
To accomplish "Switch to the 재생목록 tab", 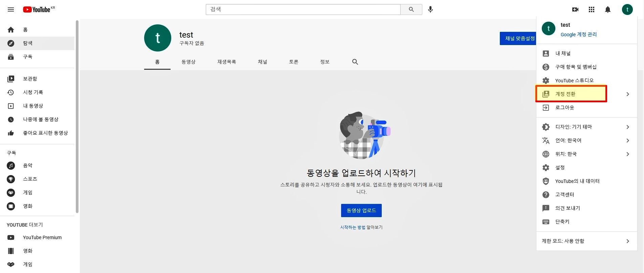I will (x=227, y=62).
